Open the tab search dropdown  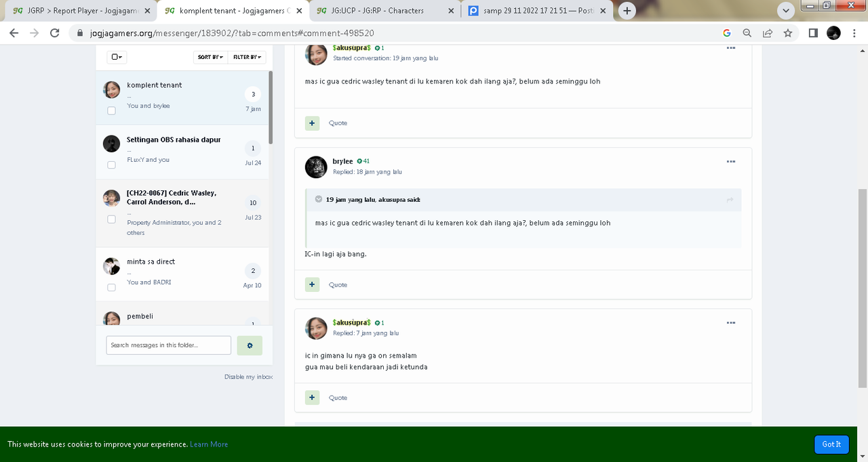786,11
